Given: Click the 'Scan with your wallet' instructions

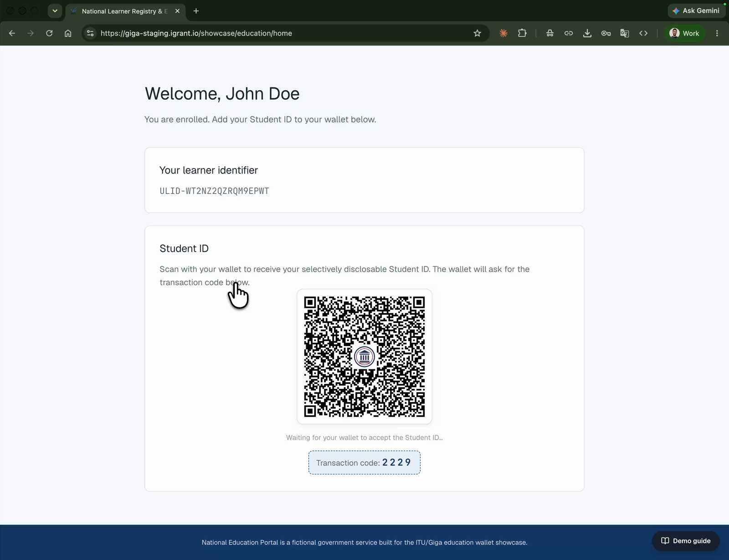Looking at the screenshot, I should (x=344, y=275).
